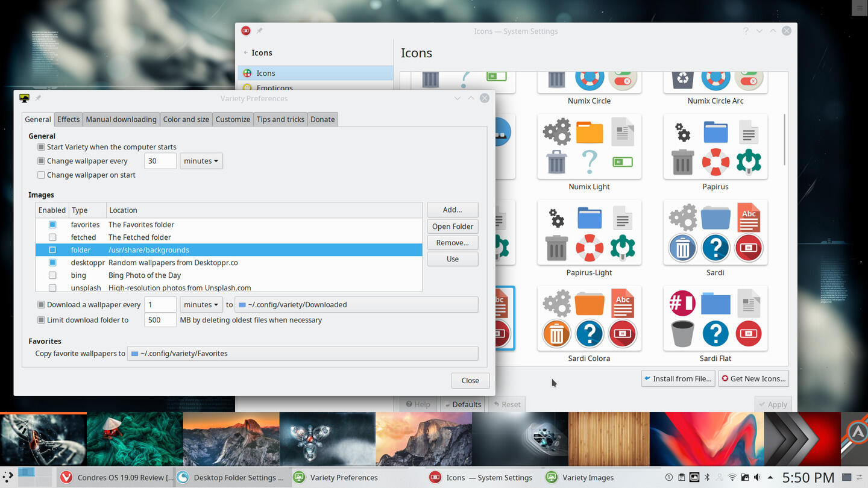Open the Download wallpaper minutes dropdown
This screenshot has height=488, width=868.
(201, 305)
